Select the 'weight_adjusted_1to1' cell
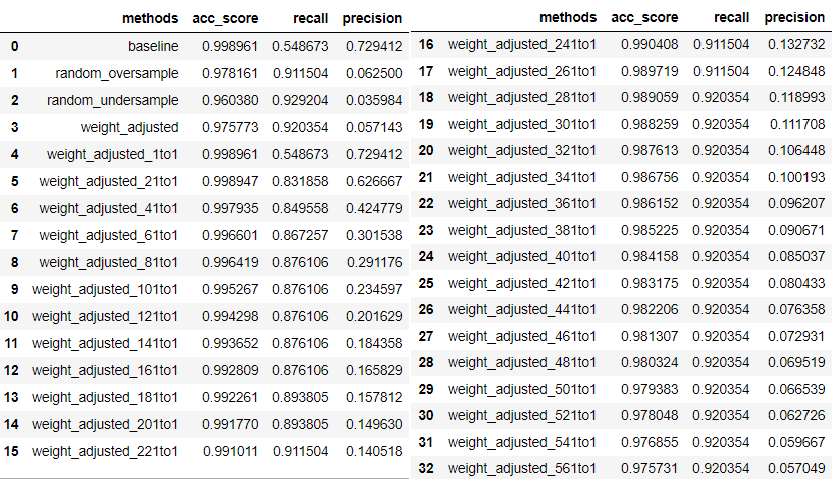Image resolution: width=834 pixels, height=479 pixels. (112, 155)
